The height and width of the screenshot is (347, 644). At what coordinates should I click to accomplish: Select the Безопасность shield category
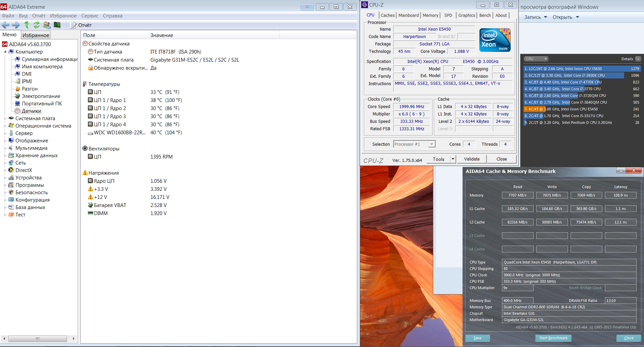click(x=32, y=193)
